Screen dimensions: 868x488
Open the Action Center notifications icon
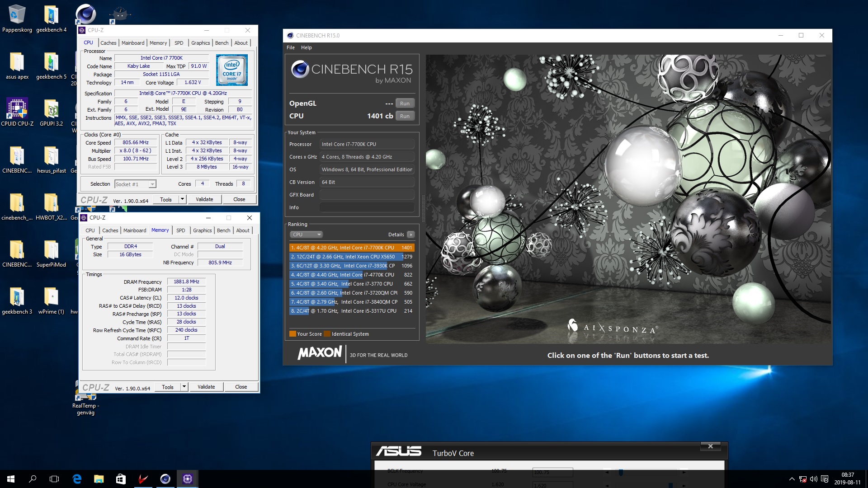825,479
